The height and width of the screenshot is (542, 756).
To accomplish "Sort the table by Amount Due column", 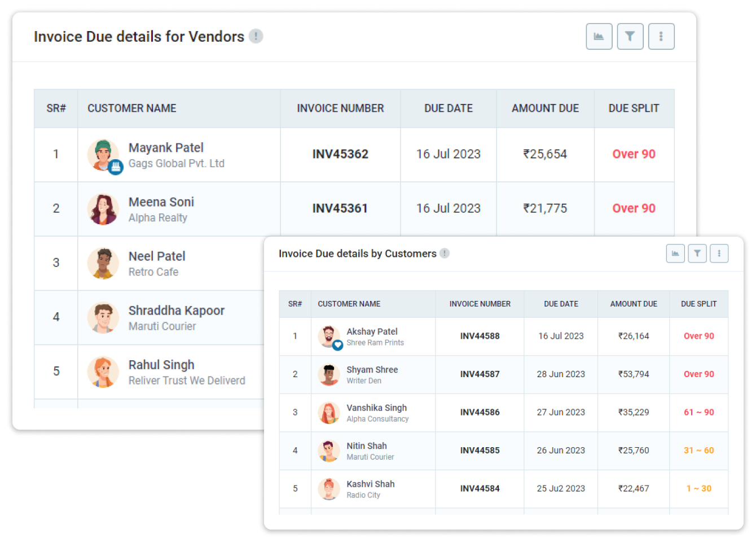I will (x=545, y=108).
